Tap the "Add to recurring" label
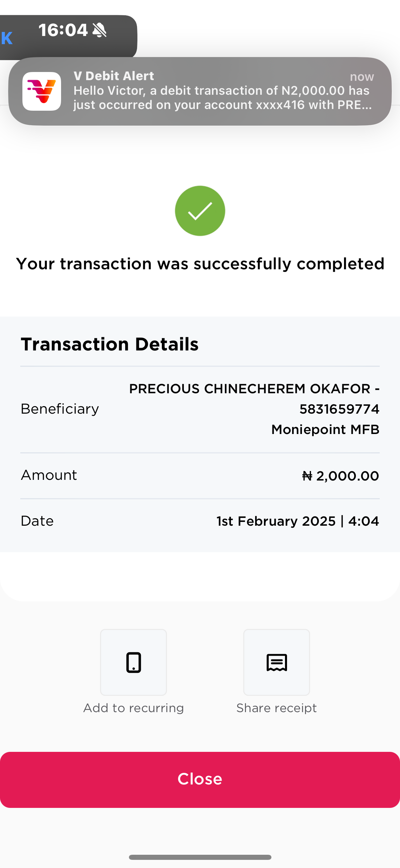Screen dimensions: 400x868 (x=133, y=708)
